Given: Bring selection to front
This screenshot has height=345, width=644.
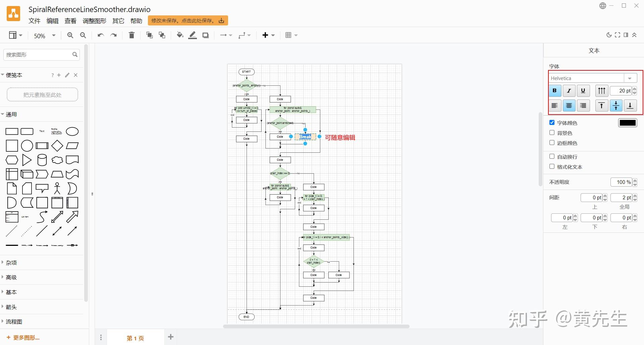Looking at the screenshot, I should click(149, 35).
